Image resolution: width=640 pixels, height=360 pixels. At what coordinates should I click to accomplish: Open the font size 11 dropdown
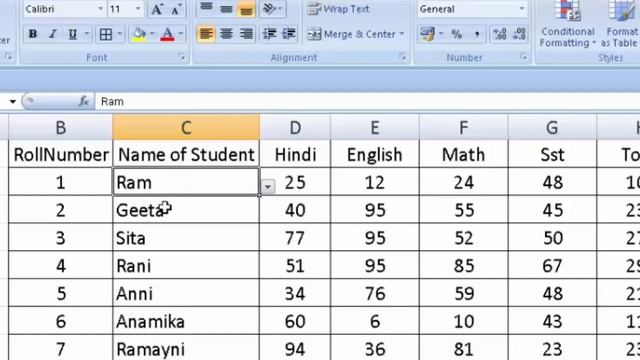138,9
